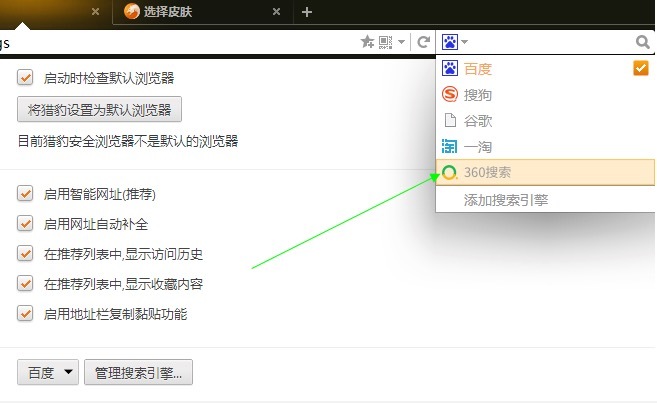Viewport: 657px width, 403px height.
Task: Click text 目前猎豹安全浏览器不是默认的浏览器
Action: 128,141
